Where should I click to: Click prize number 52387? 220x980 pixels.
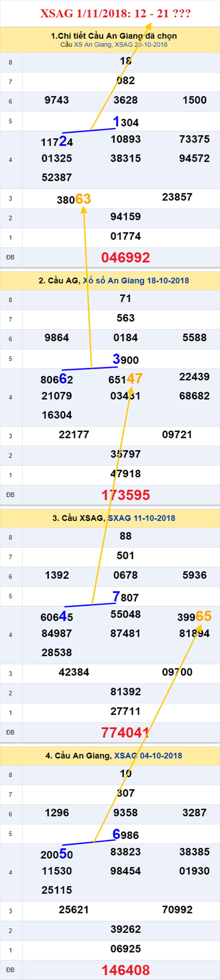(x=57, y=177)
